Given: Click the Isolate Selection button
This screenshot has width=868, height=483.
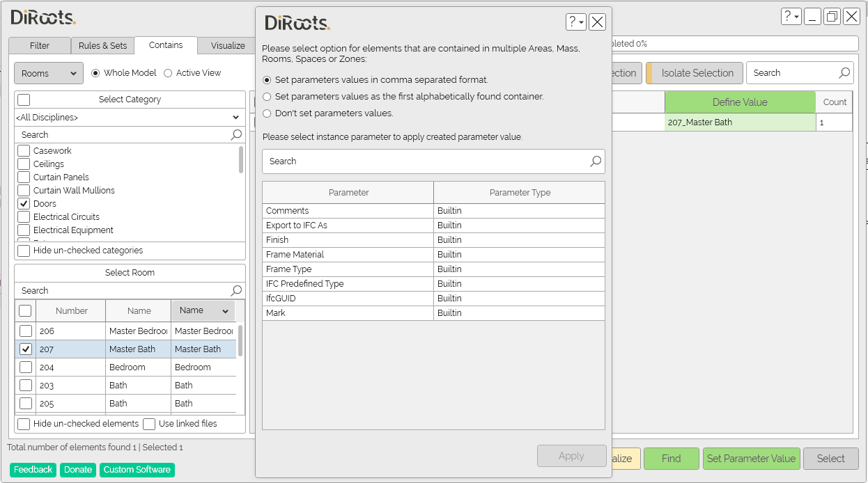Looking at the screenshot, I should 694,72.
